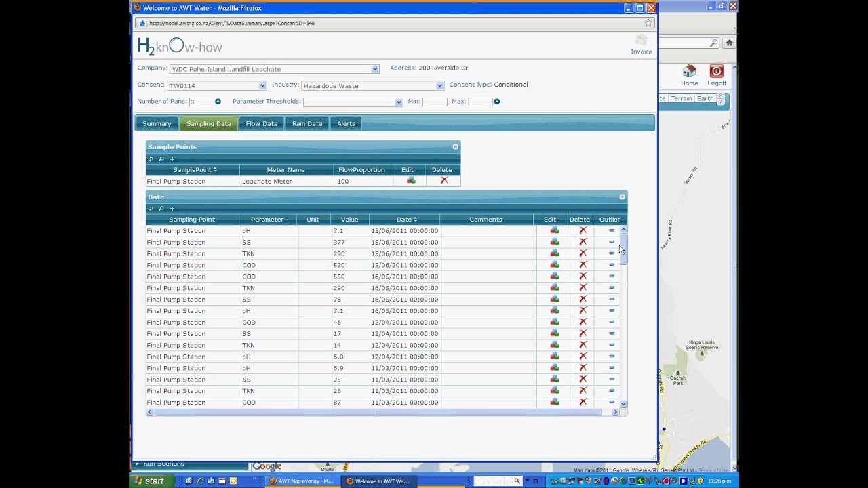
Task: Edit the COD 87 data row
Action: tap(555, 402)
